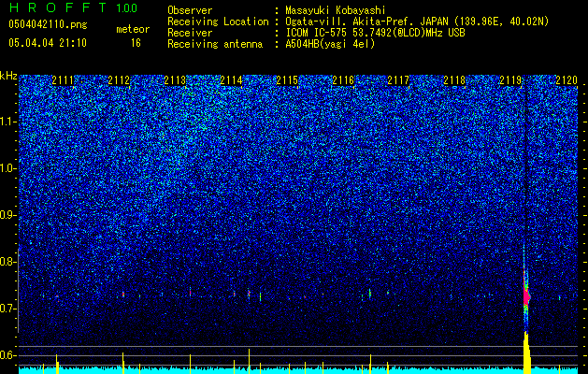Viewport: 588px width, 374px height.
Task: Click the 'Observer' field label
Action: [190, 10]
